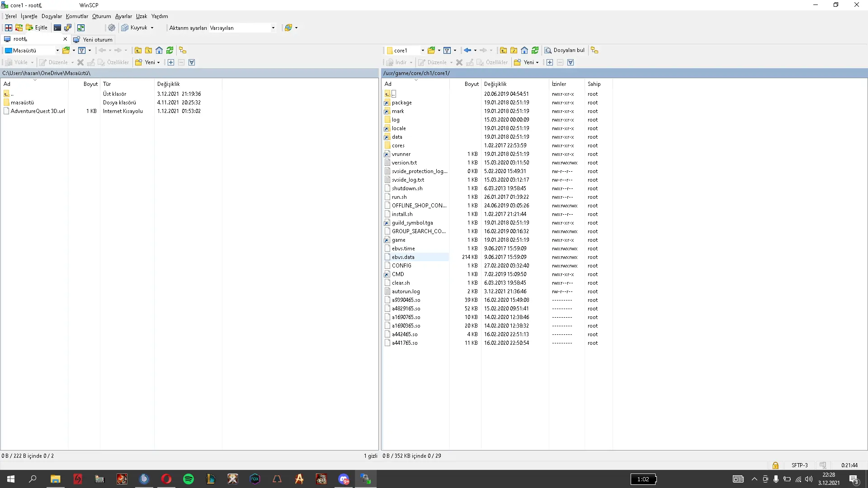This screenshot has height=488, width=868.
Task: Click the Eşitle synchronize button
Action: click(x=37, y=28)
